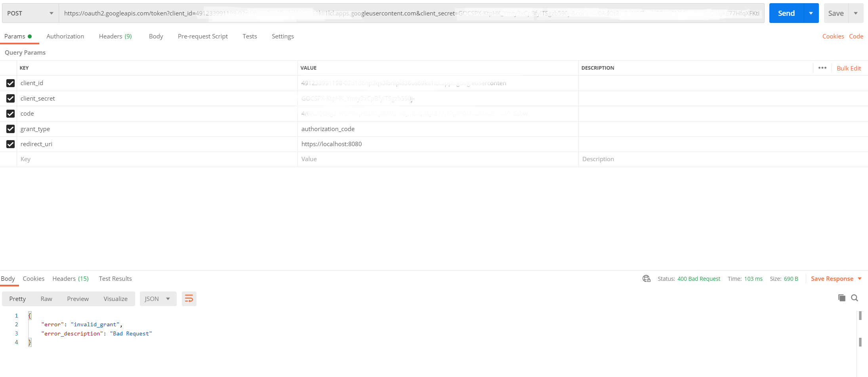Open the JSON response format dropdown
The width and height of the screenshot is (868, 377).
[x=158, y=299]
